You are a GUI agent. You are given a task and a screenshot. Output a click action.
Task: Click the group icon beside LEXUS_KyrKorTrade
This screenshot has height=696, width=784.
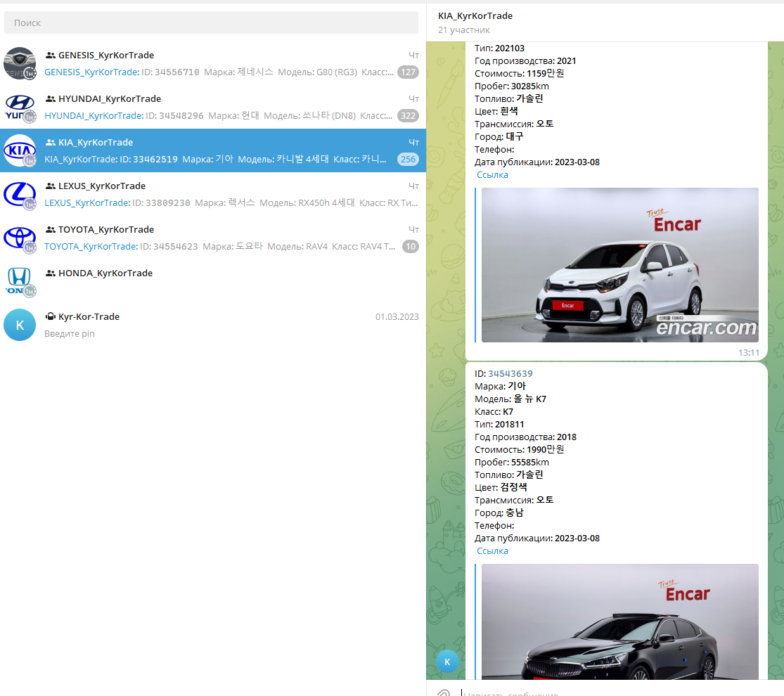pyautogui.click(x=51, y=186)
